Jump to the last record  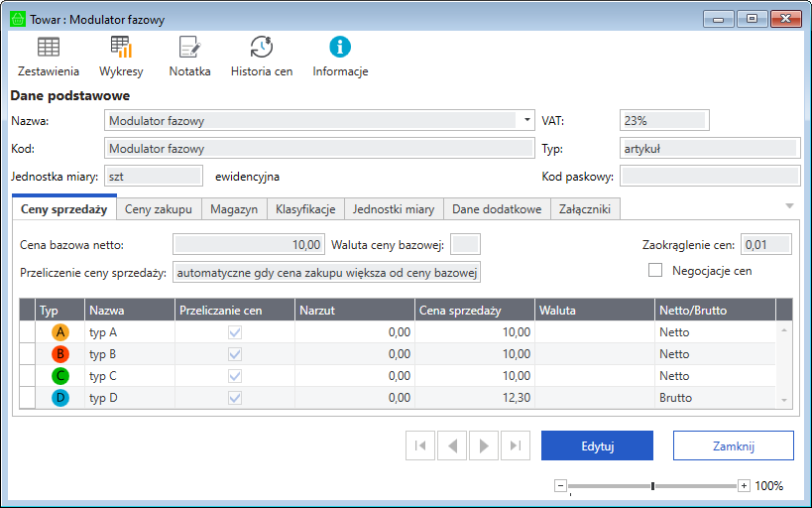(516, 446)
